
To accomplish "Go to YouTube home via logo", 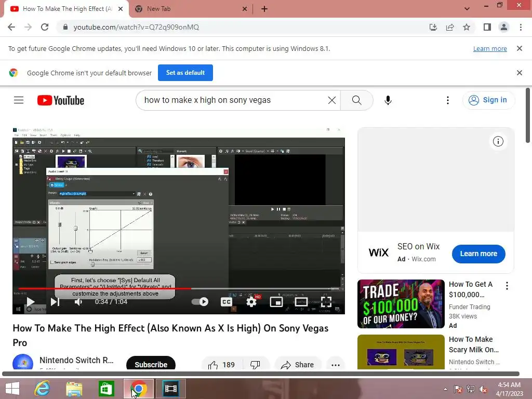I will click(x=61, y=100).
